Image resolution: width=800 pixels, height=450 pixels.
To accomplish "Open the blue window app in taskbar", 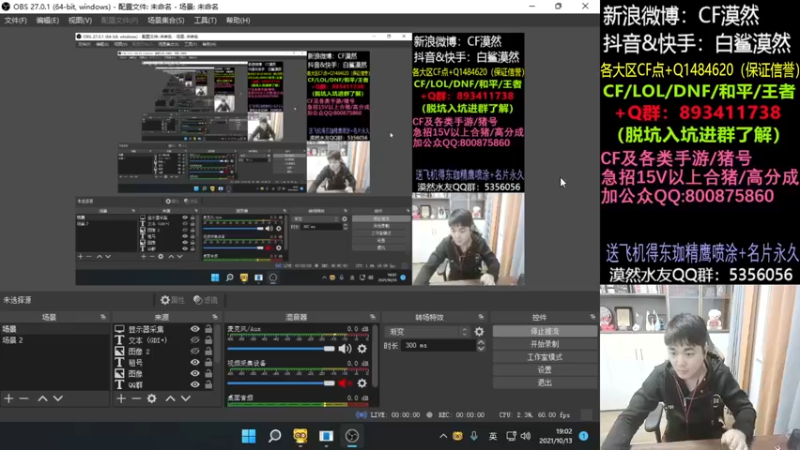I will (326, 436).
